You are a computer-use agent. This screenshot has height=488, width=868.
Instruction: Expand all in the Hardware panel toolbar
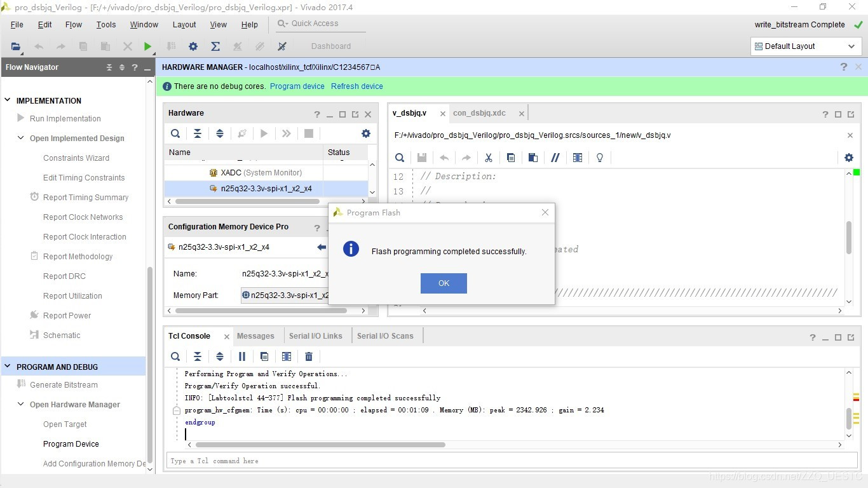[x=220, y=133]
